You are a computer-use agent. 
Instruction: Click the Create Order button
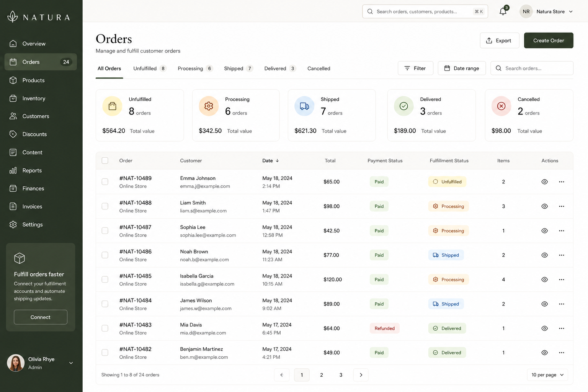(549, 41)
